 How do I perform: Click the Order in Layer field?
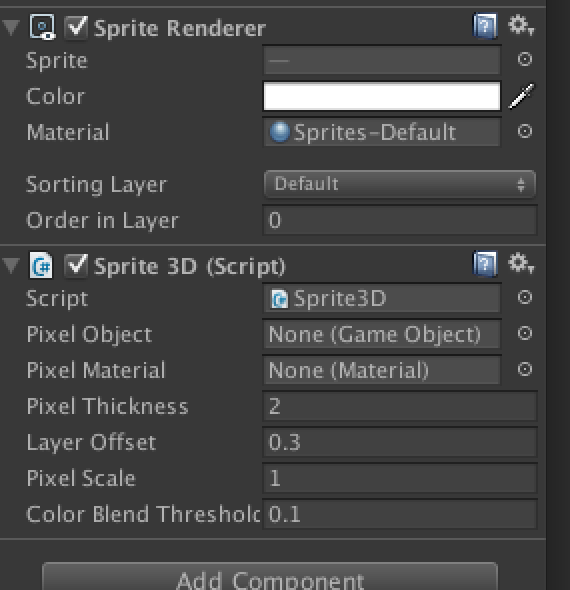(x=400, y=220)
